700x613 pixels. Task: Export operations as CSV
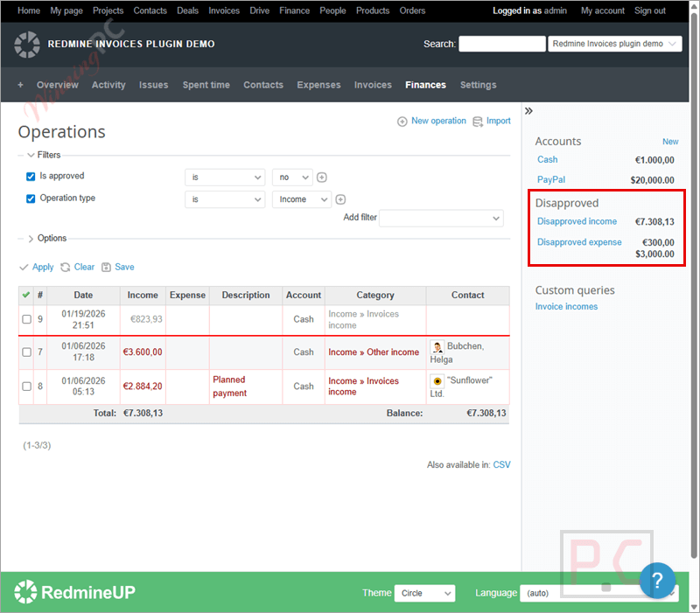(x=501, y=465)
